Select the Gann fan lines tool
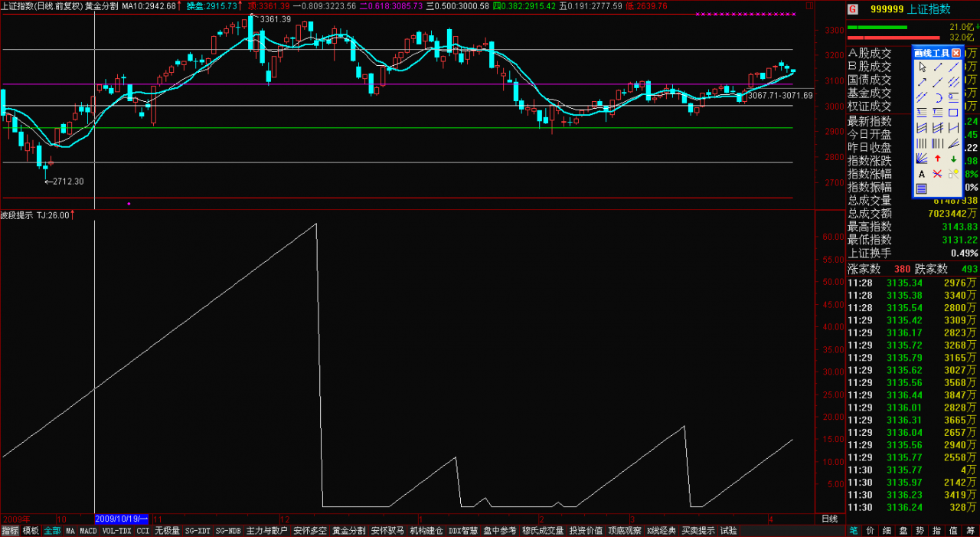This screenshot has height=537, width=980. [x=922, y=159]
